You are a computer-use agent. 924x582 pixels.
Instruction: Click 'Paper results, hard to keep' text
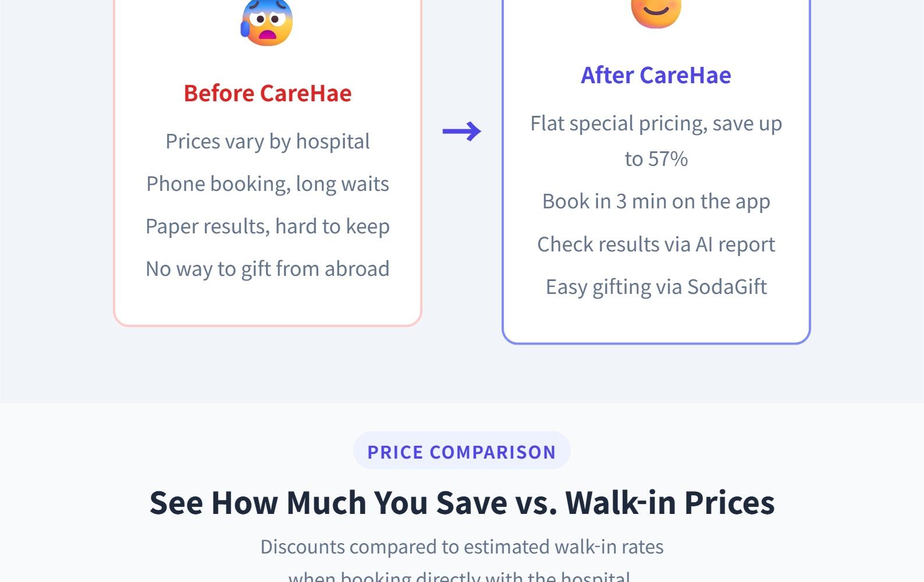[x=268, y=226]
